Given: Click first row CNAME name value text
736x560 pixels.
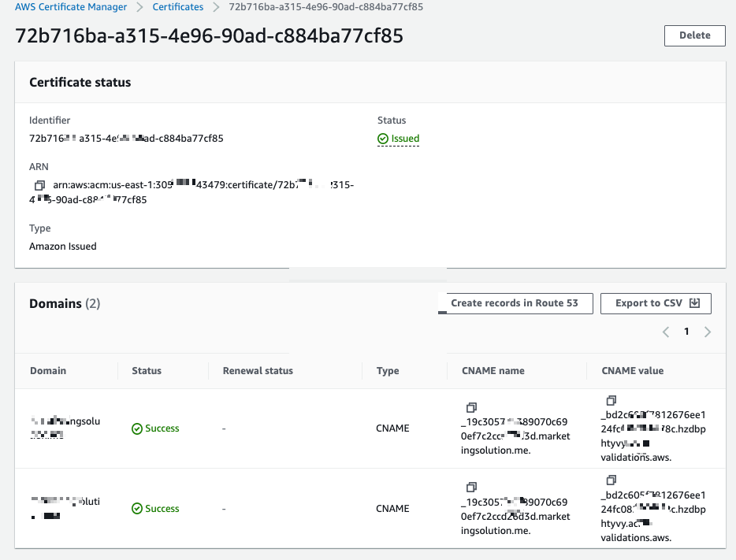Looking at the screenshot, I should (515, 436).
